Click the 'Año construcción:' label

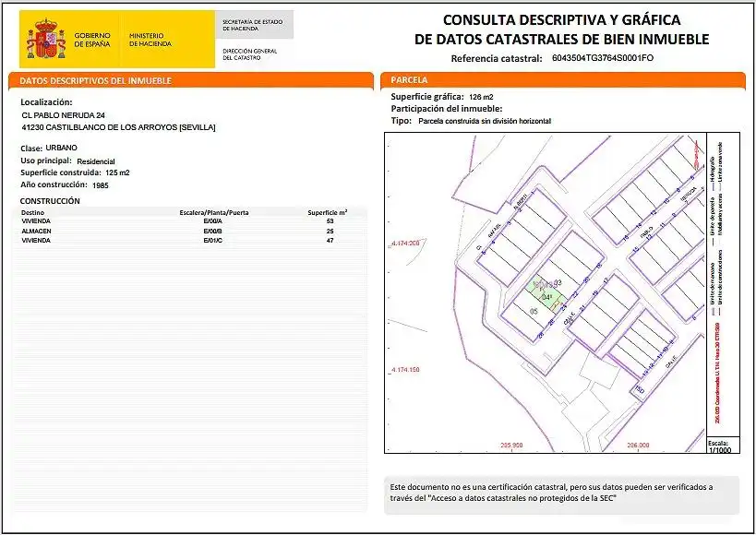(54, 184)
